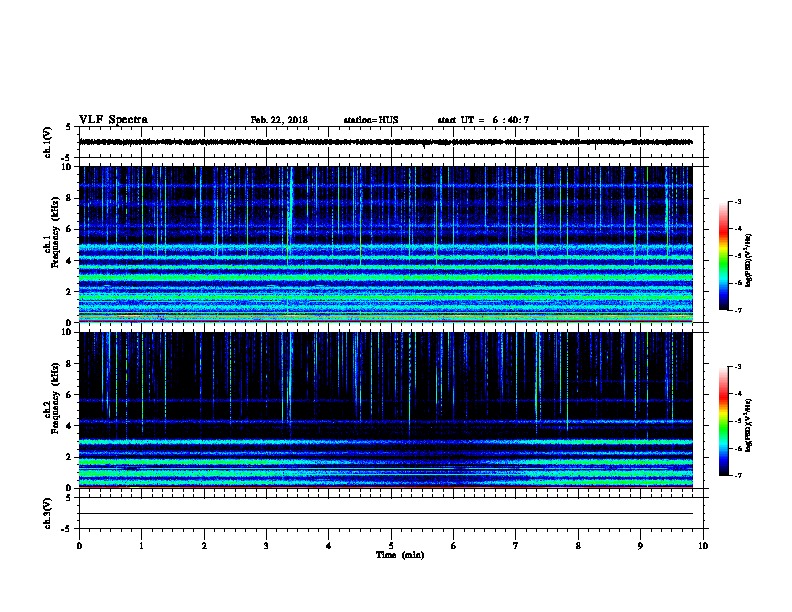
Task: Click the "station=HUS" header label
Action: 371,120
